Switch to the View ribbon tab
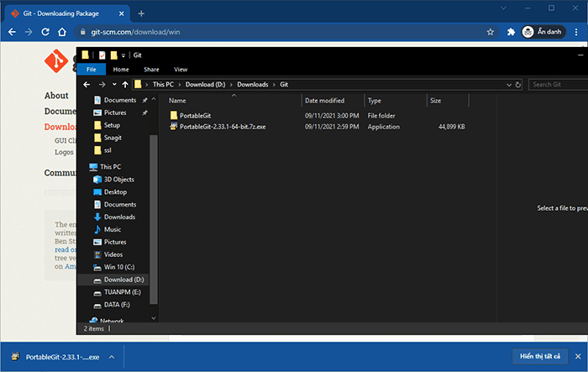 [x=180, y=70]
